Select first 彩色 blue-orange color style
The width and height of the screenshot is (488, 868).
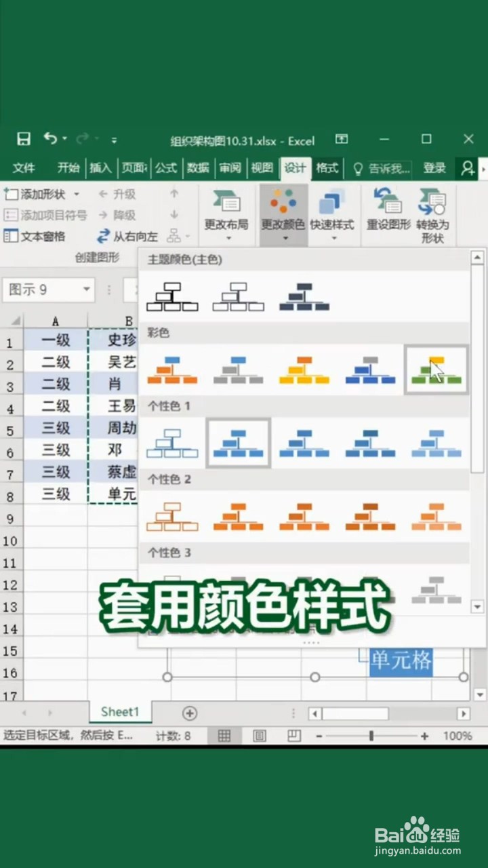tap(172, 370)
